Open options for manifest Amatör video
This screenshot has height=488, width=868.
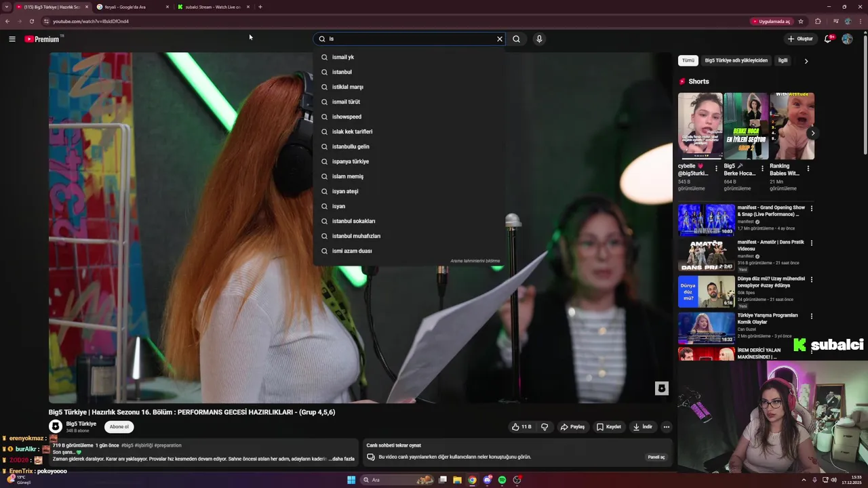[811, 243]
